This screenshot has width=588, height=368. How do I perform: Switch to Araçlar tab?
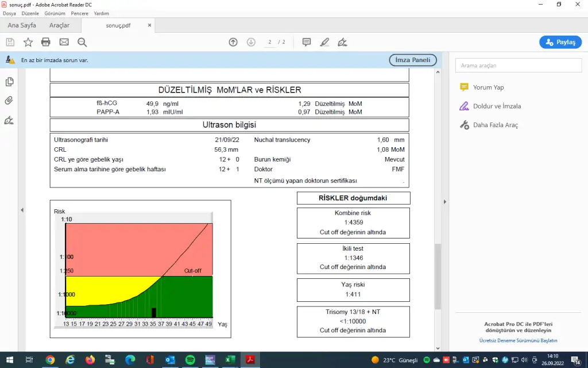59,25
